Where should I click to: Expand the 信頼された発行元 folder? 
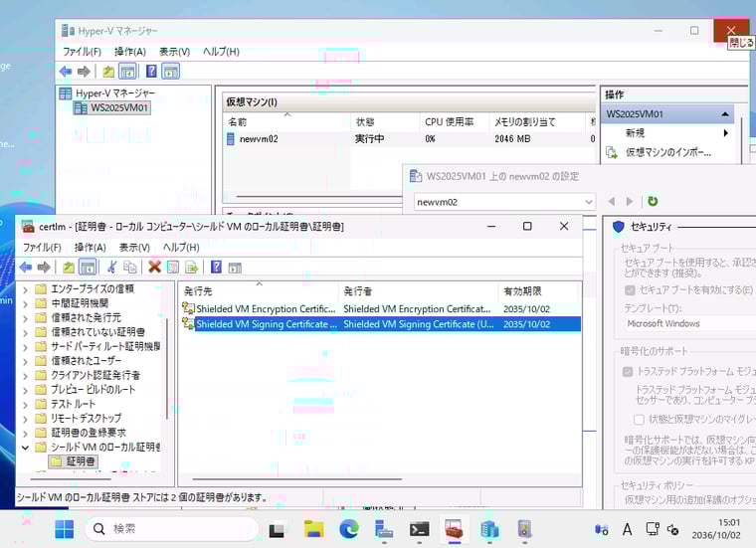[26, 318]
